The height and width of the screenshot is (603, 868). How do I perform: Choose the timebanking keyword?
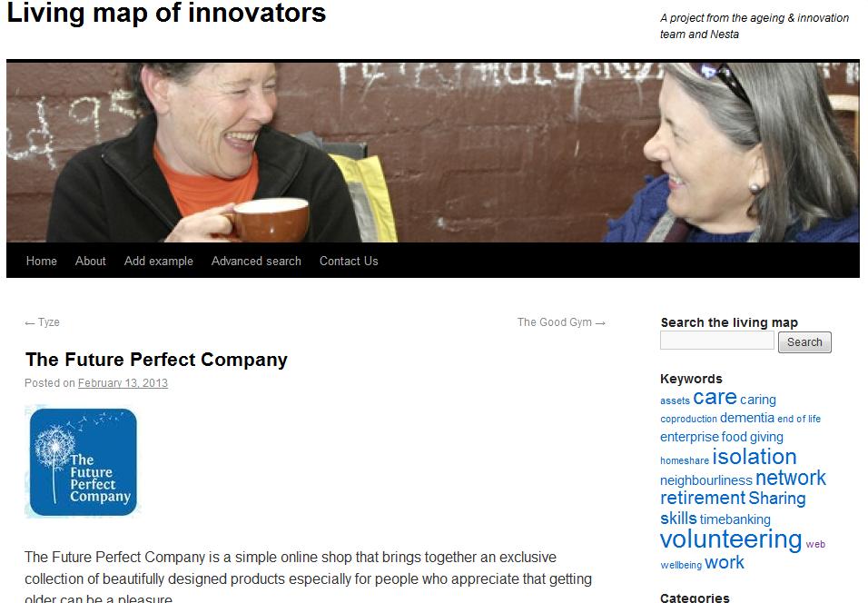point(735,519)
